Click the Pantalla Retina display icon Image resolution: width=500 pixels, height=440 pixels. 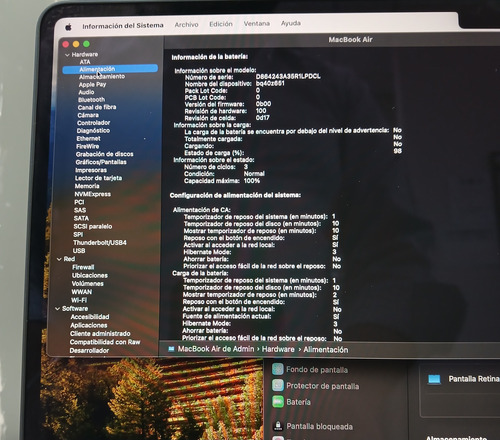point(434,379)
